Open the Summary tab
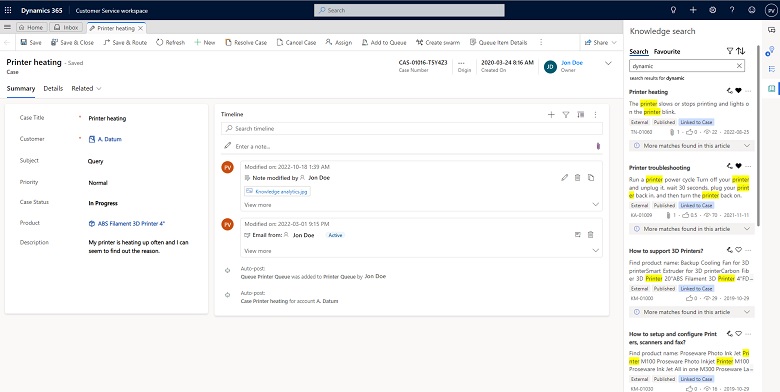Image resolution: width=780 pixels, height=392 pixels. (21, 89)
